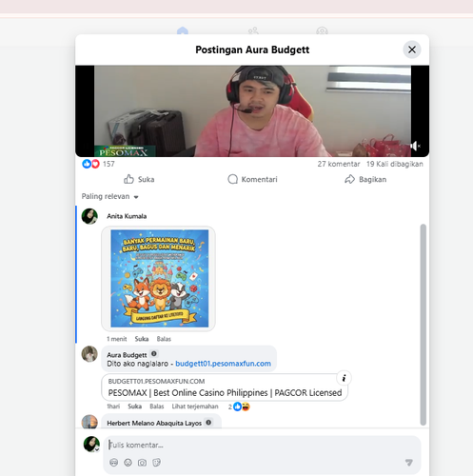473x476 pixels.
Task: Click the 1hari timestamp on Aura's comment
Action: coord(113,407)
